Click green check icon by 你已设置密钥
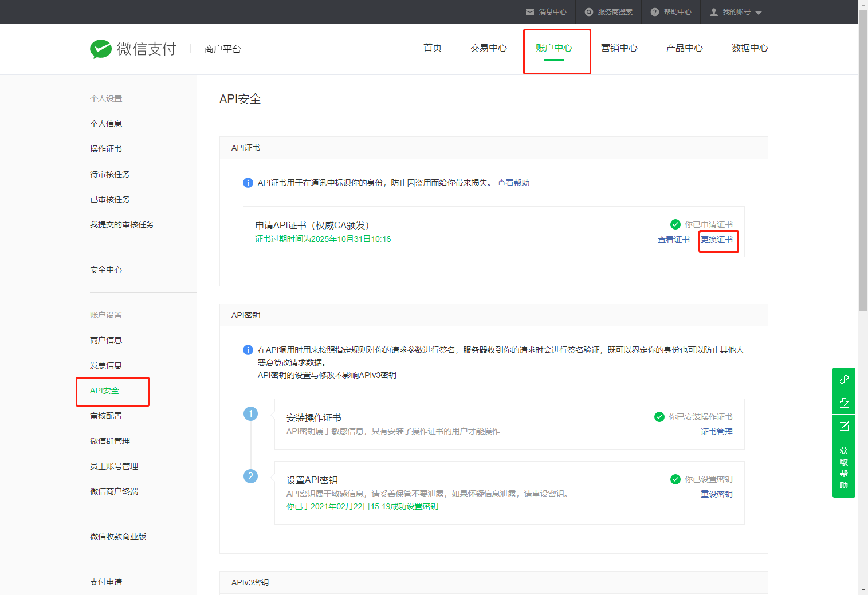The height and width of the screenshot is (595, 868). 675,479
